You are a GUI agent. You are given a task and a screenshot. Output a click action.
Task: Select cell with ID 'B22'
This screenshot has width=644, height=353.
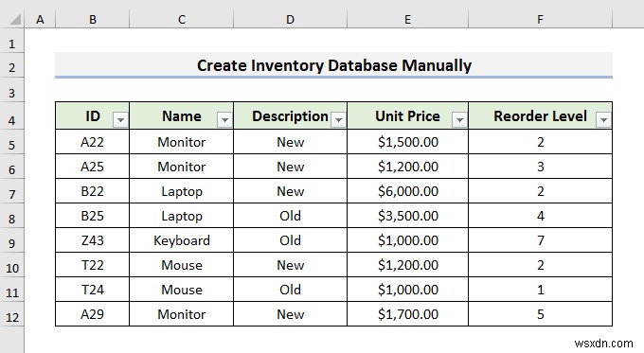click(93, 191)
